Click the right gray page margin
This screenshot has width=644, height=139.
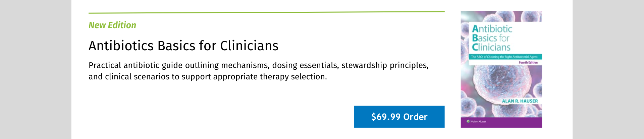pos(608,69)
